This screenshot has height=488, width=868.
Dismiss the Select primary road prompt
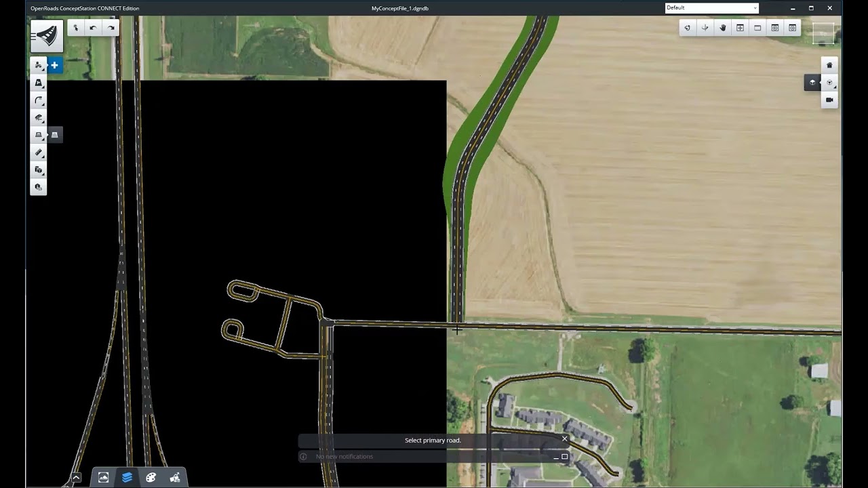click(x=564, y=439)
